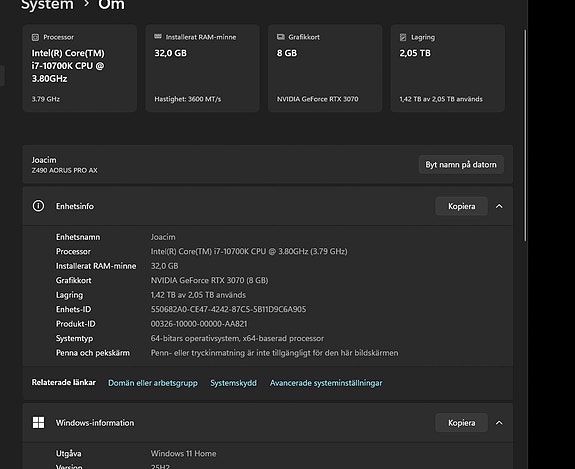Go back to System in breadcrumb
This screenshot has height=469, width=575.
tap(47, 5)
